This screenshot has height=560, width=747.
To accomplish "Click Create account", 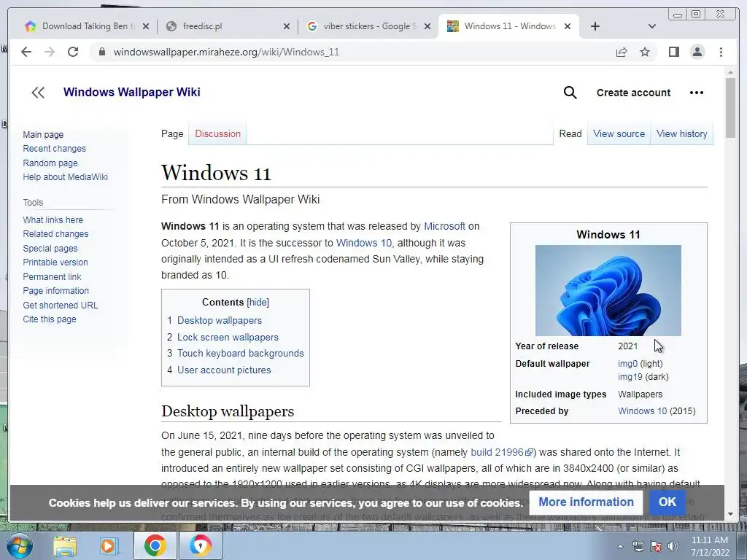I will pos(633,93).
